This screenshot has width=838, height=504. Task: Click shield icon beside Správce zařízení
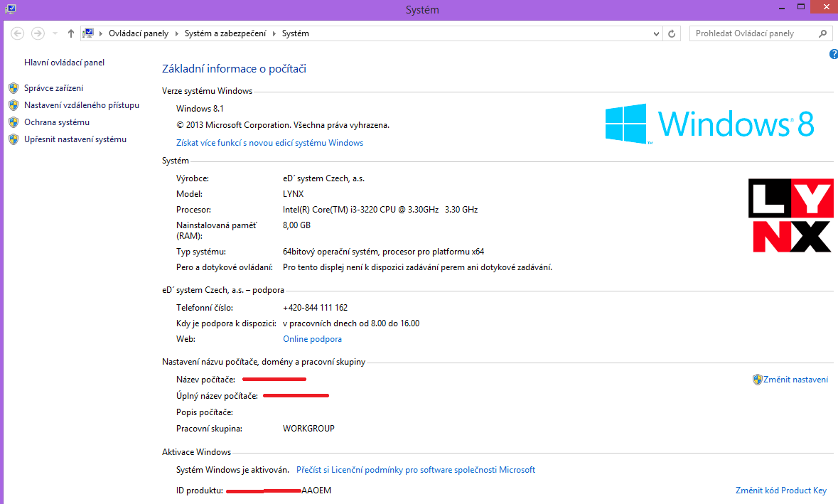[14, 88]
